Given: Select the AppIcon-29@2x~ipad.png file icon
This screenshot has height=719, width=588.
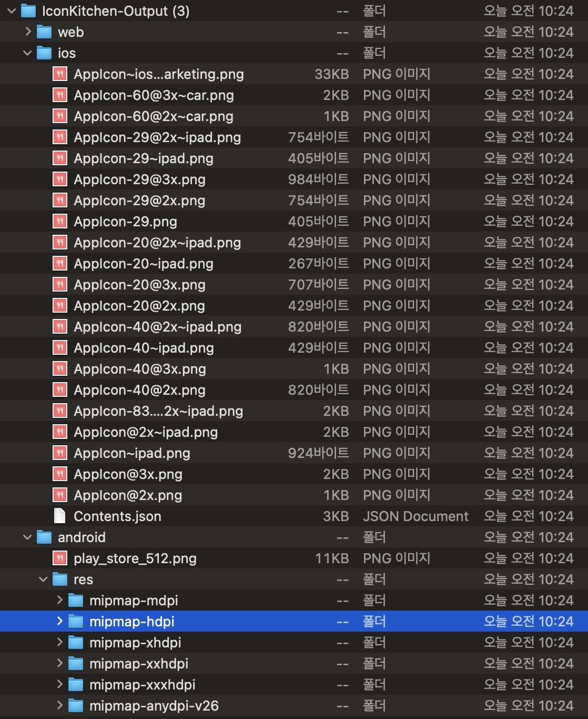Looking at the screenshot, I should [x=60, y=137].
